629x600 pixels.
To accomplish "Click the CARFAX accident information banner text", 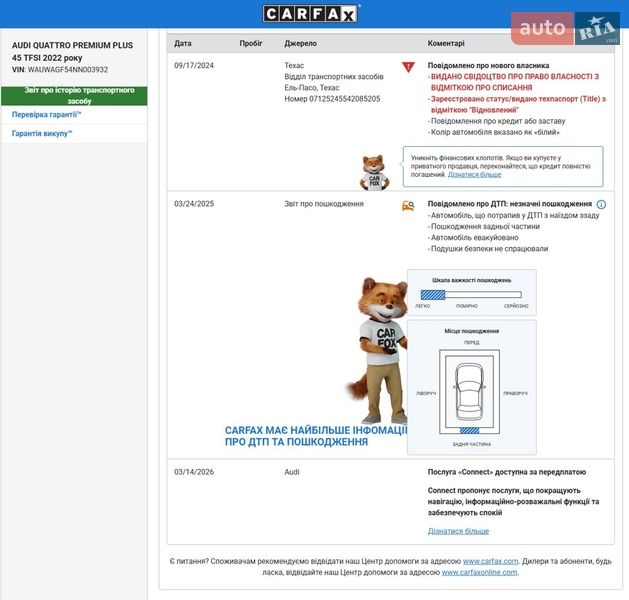I will point(316,436).
